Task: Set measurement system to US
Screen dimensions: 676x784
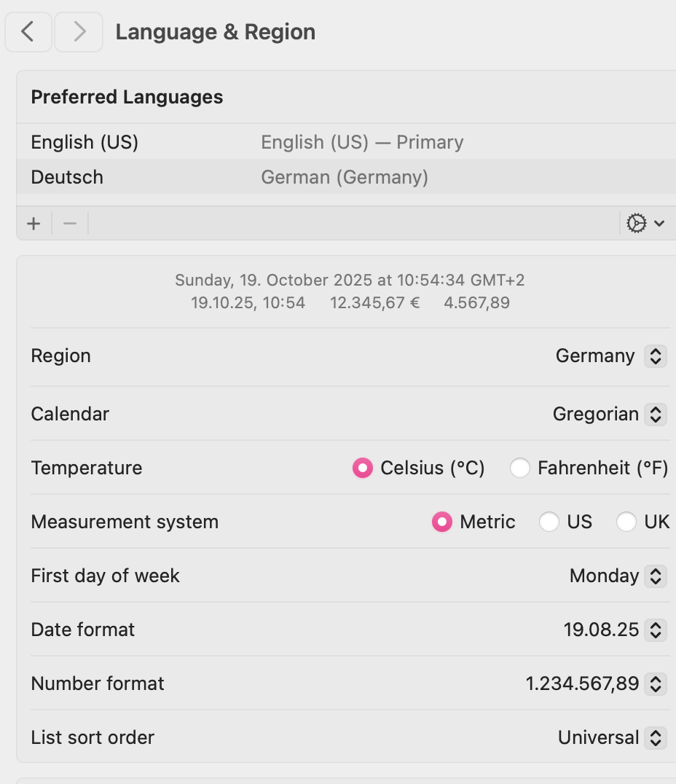Action: (x=549, y=522)
